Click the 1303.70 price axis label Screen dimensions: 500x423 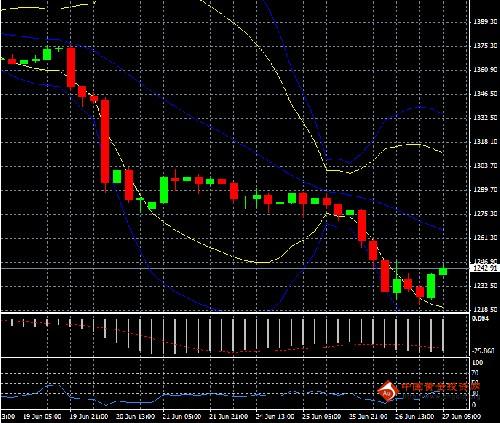485,166
